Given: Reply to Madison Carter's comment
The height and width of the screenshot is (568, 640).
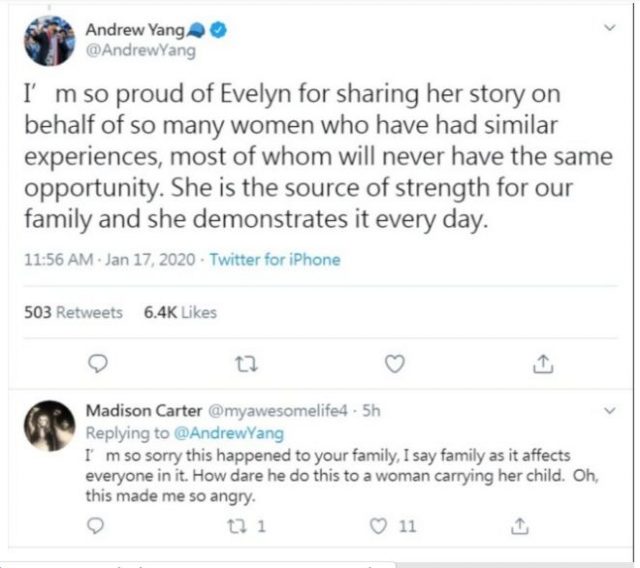Looking at the screenshot, I should click(x=97, y=525).
